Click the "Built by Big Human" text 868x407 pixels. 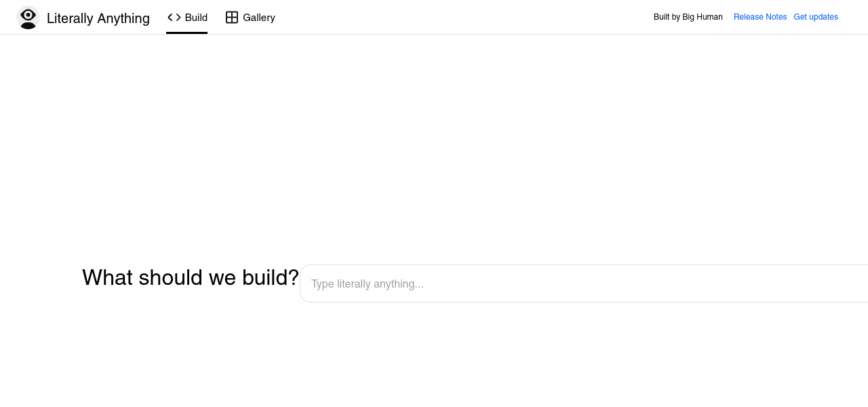point(688,17)
